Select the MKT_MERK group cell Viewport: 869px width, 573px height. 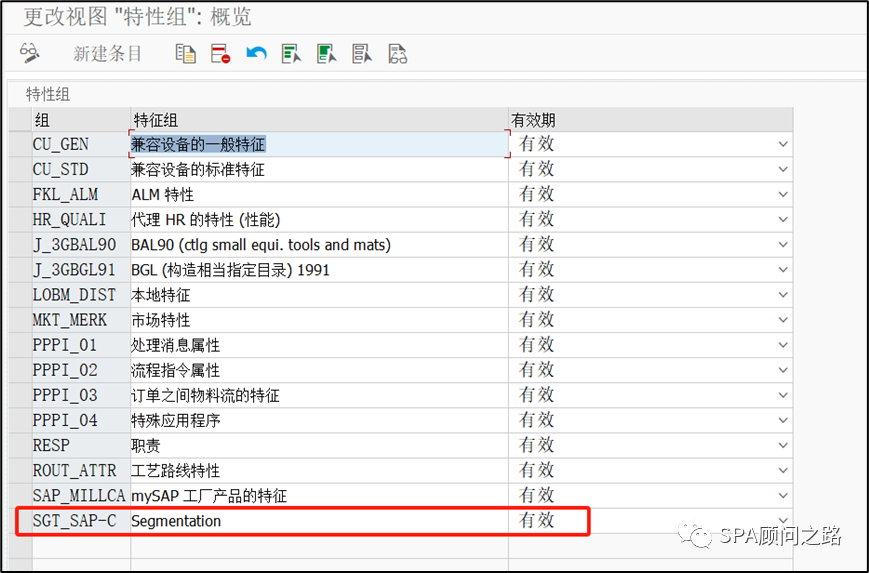tap(80, 320)
